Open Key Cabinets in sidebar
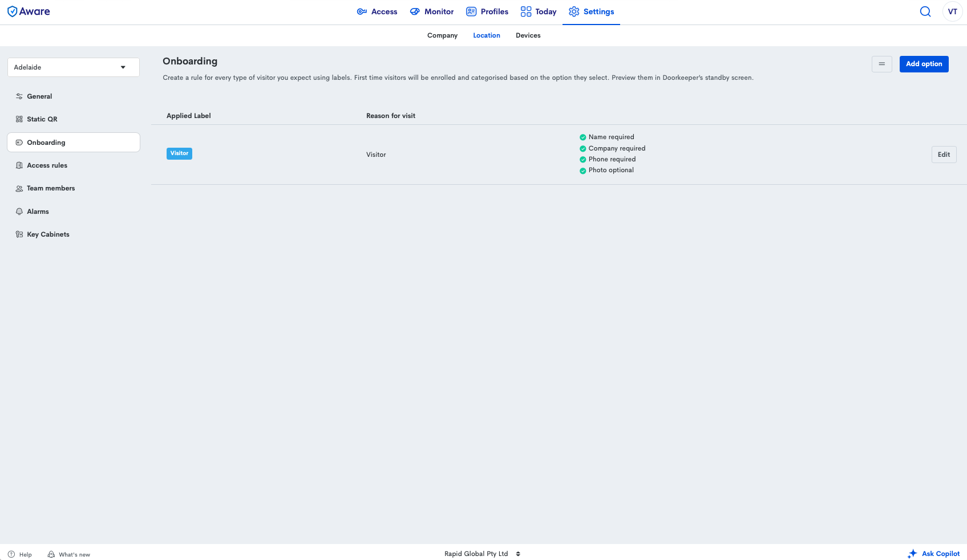Screen dimensions: 967x560 pos(48,234)
